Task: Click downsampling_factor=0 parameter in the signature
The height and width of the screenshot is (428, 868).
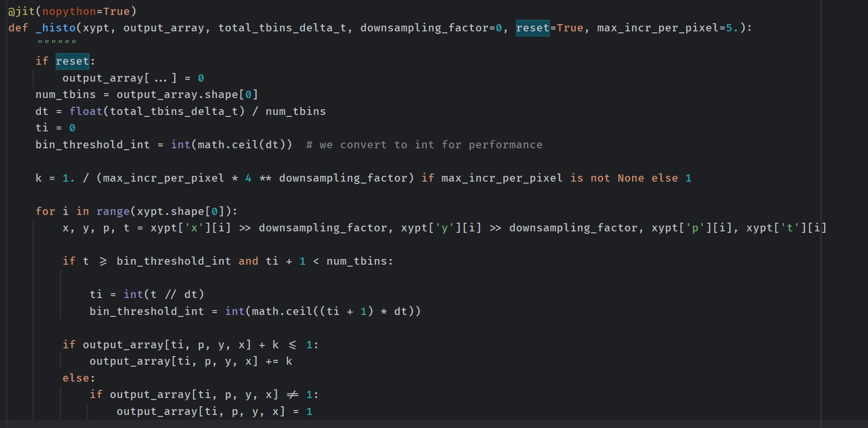Action: (x=431, y=28)
